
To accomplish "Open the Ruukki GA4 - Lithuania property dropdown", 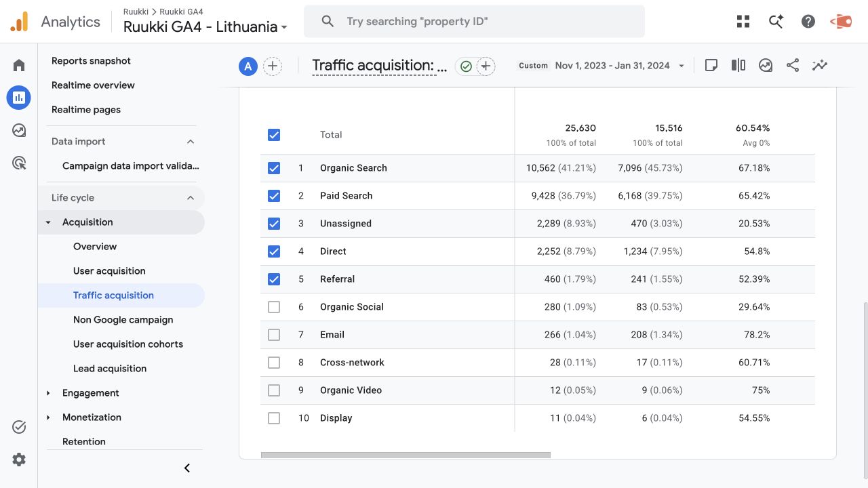I will point(205,27).
